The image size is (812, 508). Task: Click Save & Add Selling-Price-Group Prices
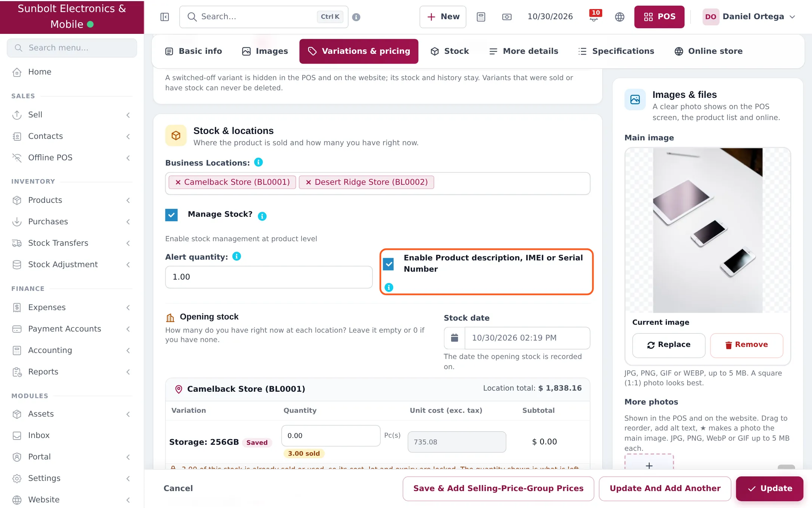[498, 488]
